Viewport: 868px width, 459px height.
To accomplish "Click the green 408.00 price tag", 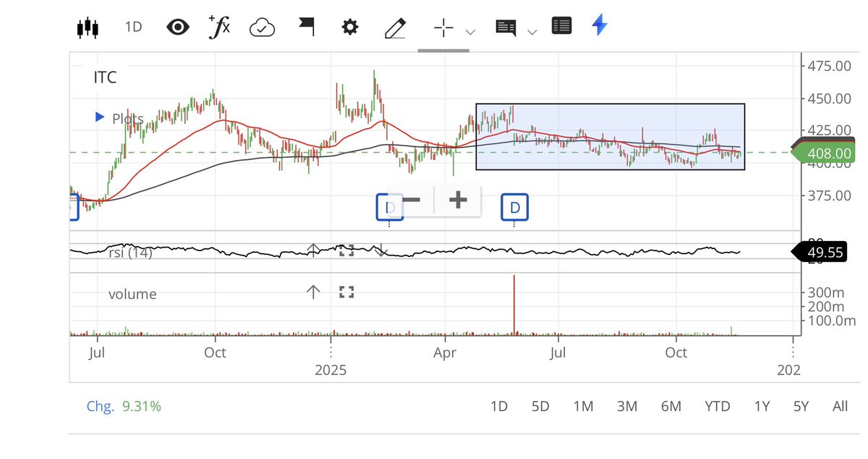I will (x=824, y=153).
